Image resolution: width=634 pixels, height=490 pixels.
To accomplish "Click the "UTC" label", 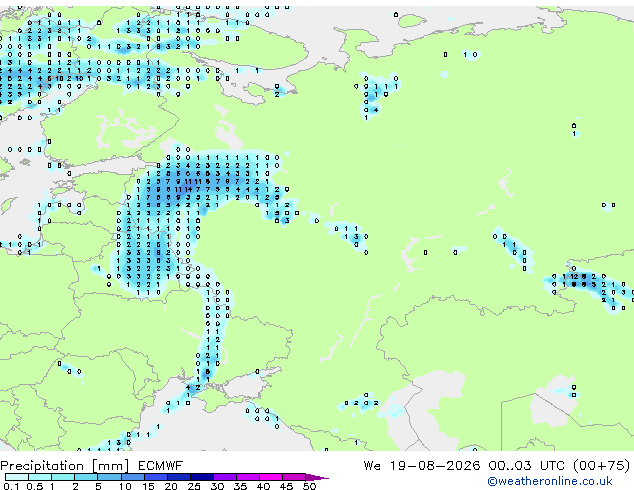I will tap(553, 466).
